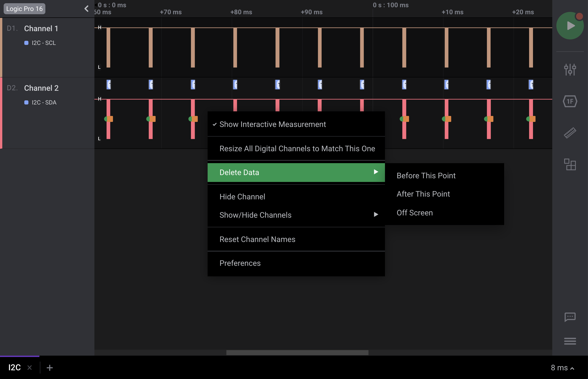Select Off Screen delete option
Image resolution: width=588 pixels, height=379 pixels.
(x=415, y=213)
